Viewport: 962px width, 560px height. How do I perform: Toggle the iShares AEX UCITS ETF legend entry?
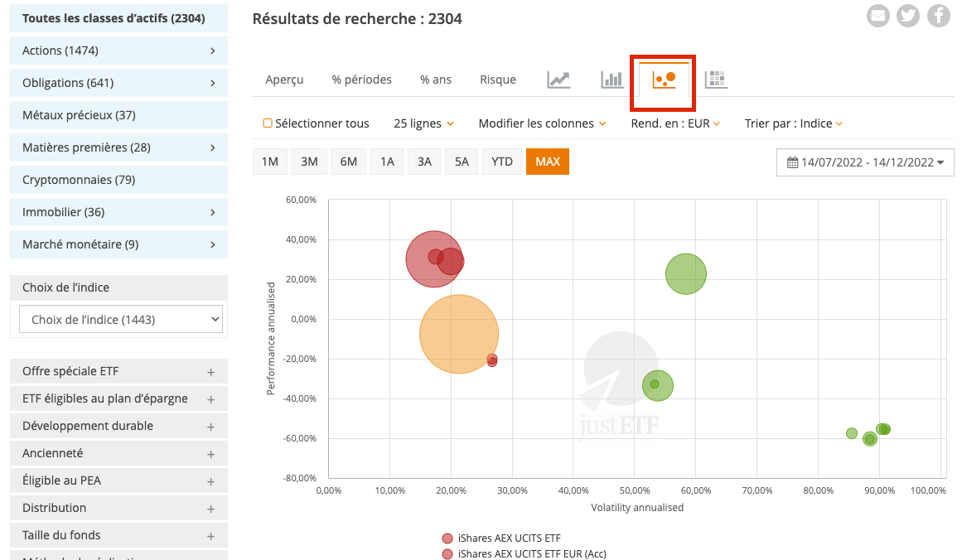coord(510,538)
